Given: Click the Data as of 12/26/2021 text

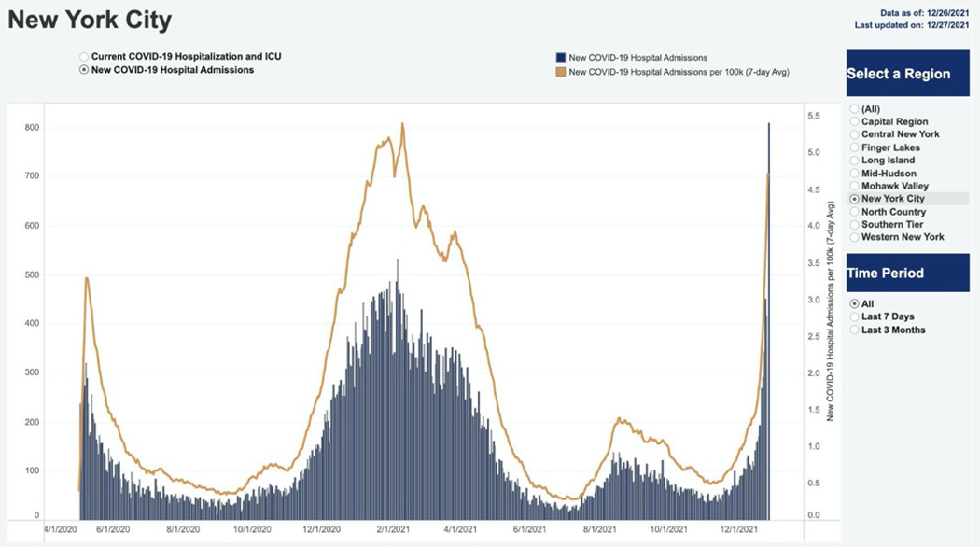Looking at the screenshot, I should 924,12.
